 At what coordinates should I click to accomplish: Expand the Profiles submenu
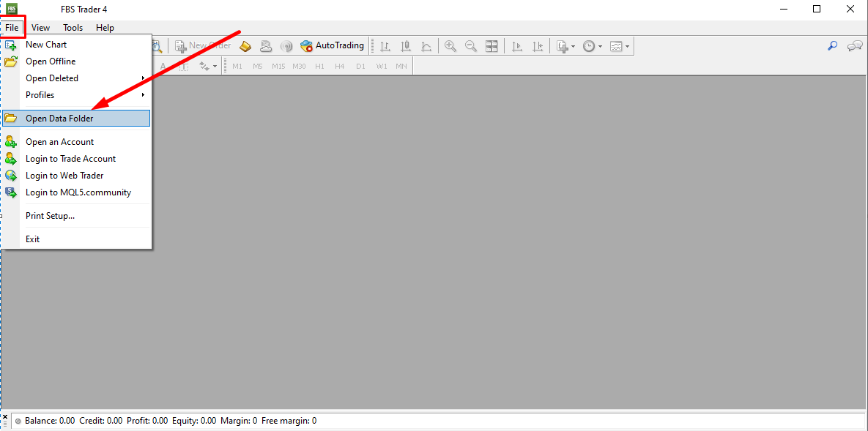tap(76, 95)
